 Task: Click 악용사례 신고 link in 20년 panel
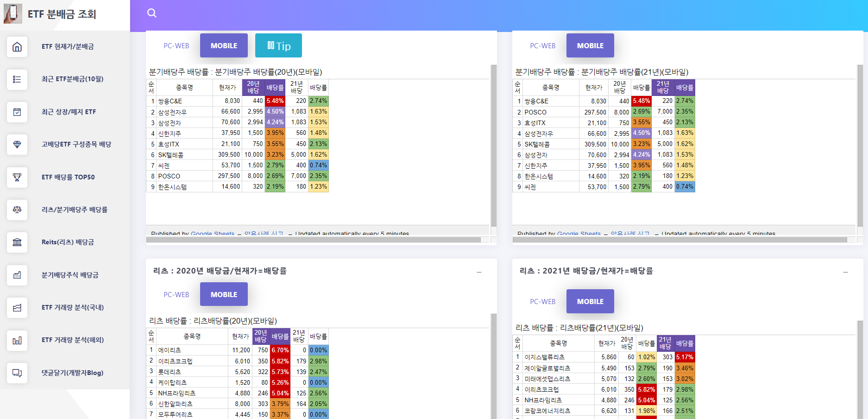(264, 233)
